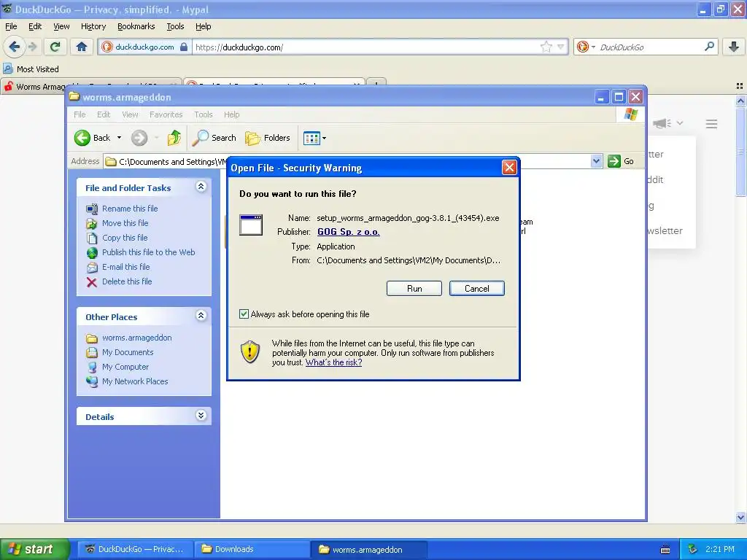Open My Documents in Other Places
Viewport: 747px width, 560px height.
click(128, 352)
